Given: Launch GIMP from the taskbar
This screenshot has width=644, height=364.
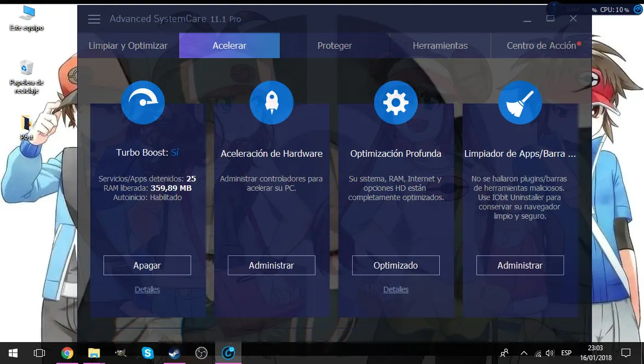Looking at the screenshot, I should (x=121, y=353).
